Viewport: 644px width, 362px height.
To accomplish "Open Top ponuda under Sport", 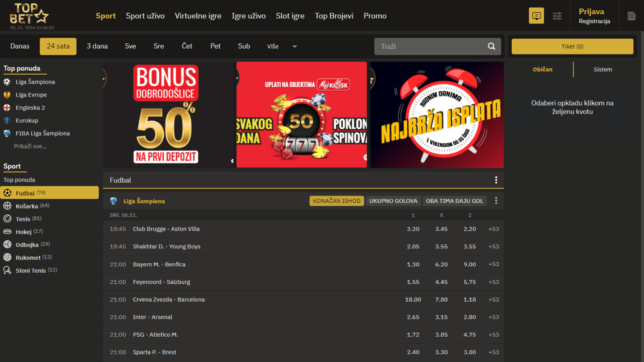I will pos(19,180).
